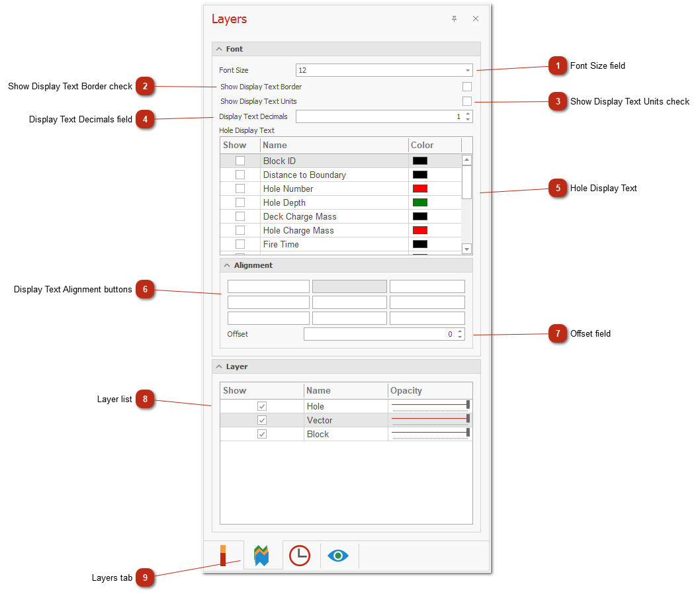Pin the Layers panel

tap(454, 19)
